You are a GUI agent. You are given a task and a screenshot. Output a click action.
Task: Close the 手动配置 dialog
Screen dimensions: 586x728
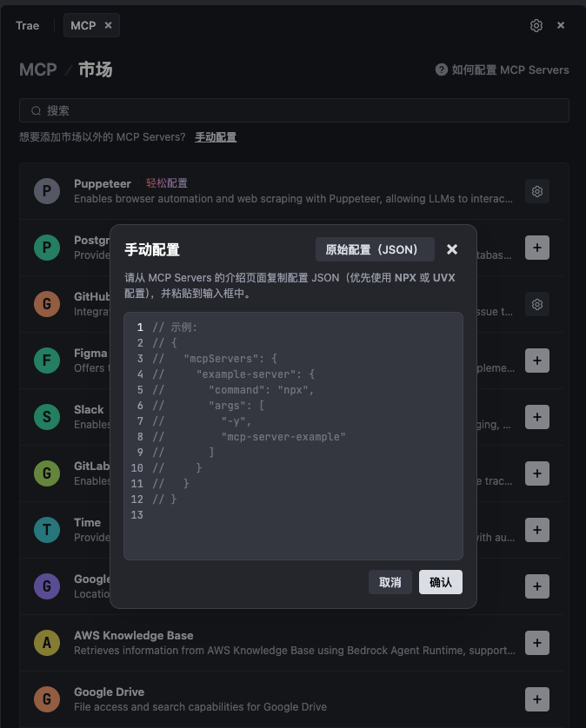point(451,248)
